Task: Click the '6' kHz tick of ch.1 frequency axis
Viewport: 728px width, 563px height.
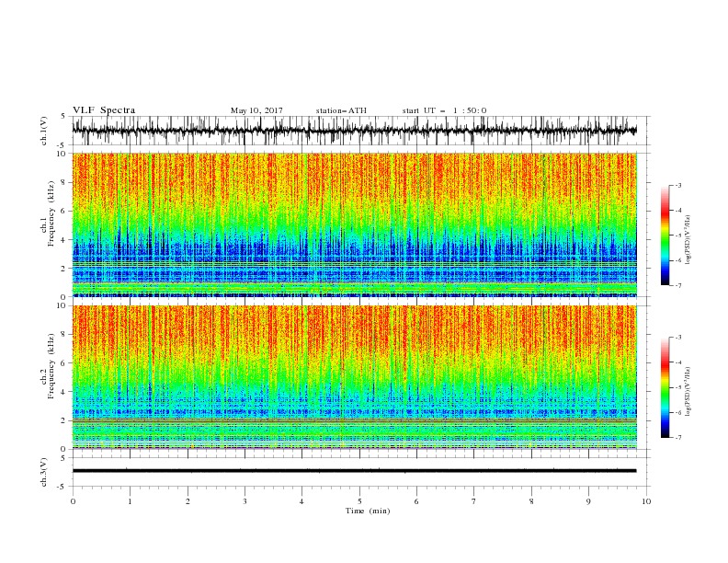Action: point(65,211)
